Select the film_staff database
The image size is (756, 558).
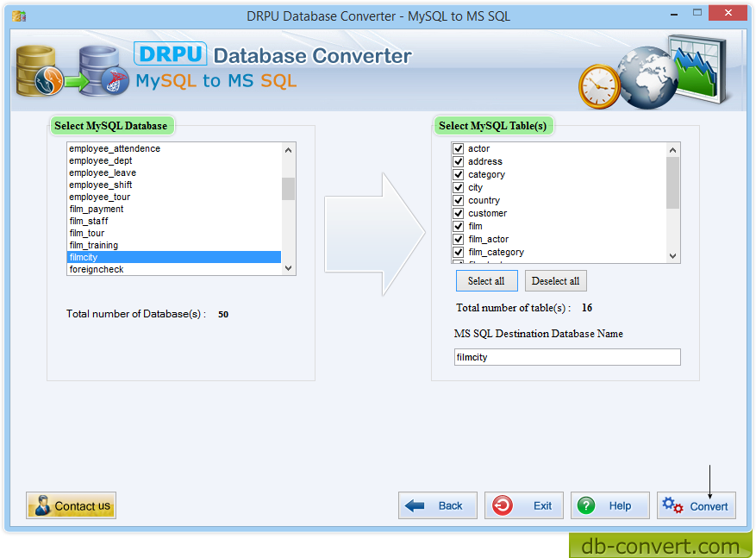coord(173,221)
